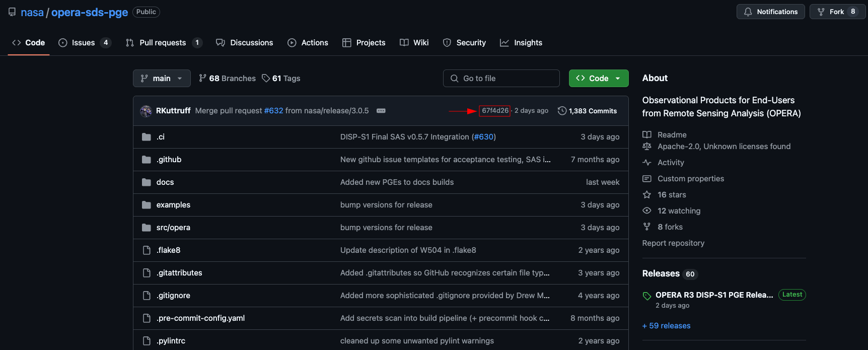Open the .pre-commit-config.yaml file

point(200,318)
